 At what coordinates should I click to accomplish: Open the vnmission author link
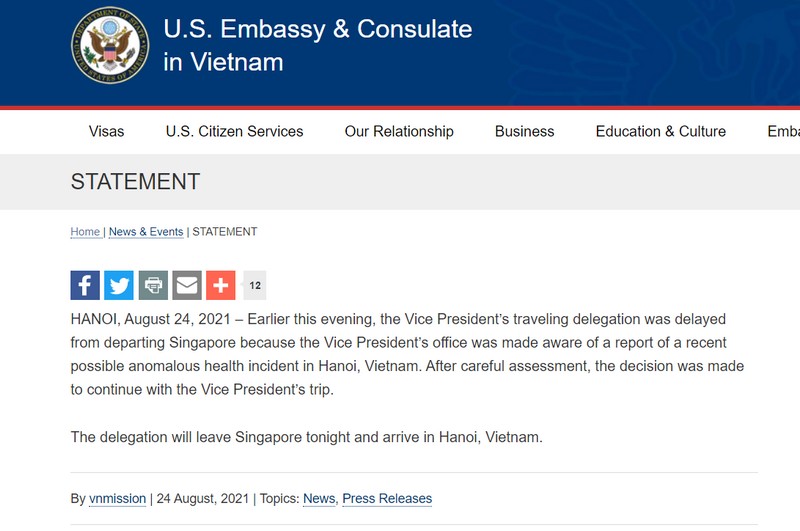click(117, 498)
